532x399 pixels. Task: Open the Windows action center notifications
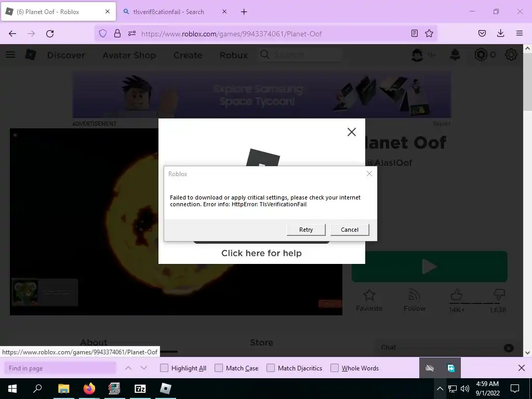pos(515,389)
